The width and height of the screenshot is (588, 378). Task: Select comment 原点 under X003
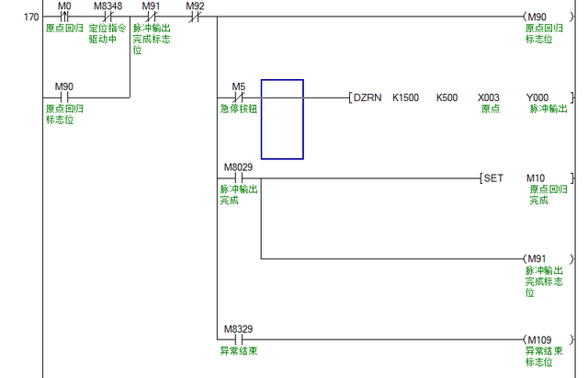coord(491,109)
